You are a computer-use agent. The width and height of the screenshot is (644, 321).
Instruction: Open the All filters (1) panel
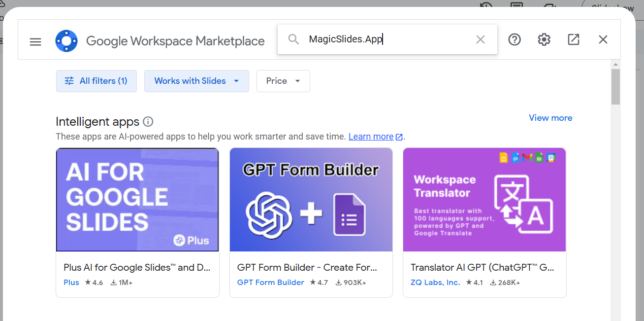(97, 81)
